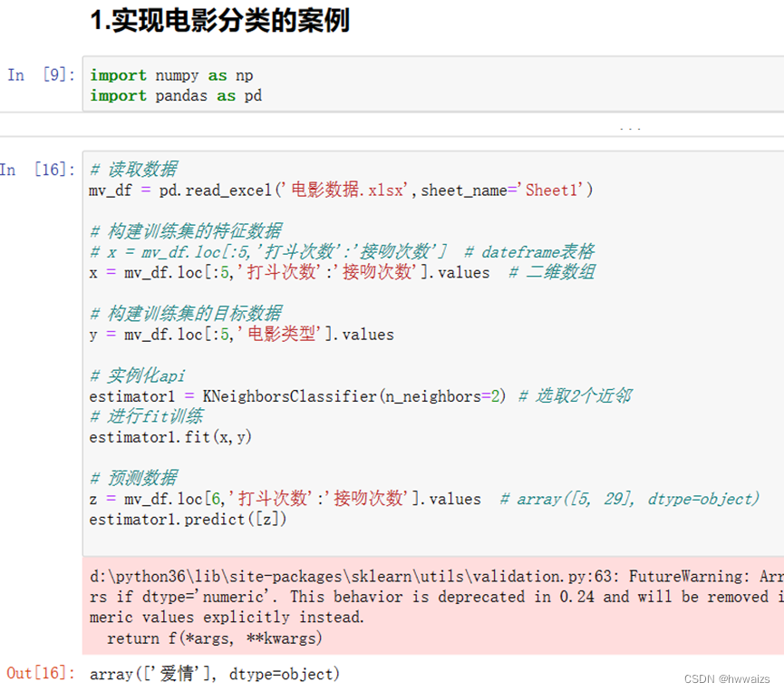Click the estimator1.fit(x,y) line
Image resolution: width=784 pixels, height=692 pixels.
170,437
